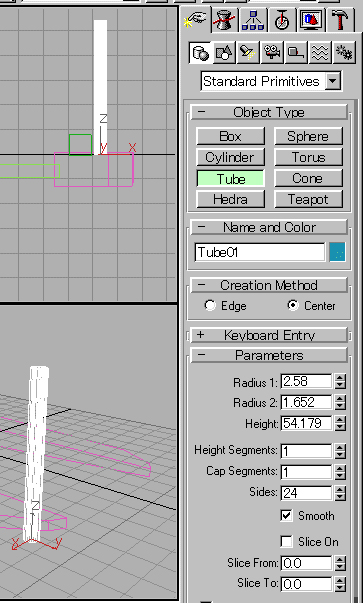This screenshot has height=603, width=363.
Task: Click the Slice To value field
Action: [x=306, y=584]
